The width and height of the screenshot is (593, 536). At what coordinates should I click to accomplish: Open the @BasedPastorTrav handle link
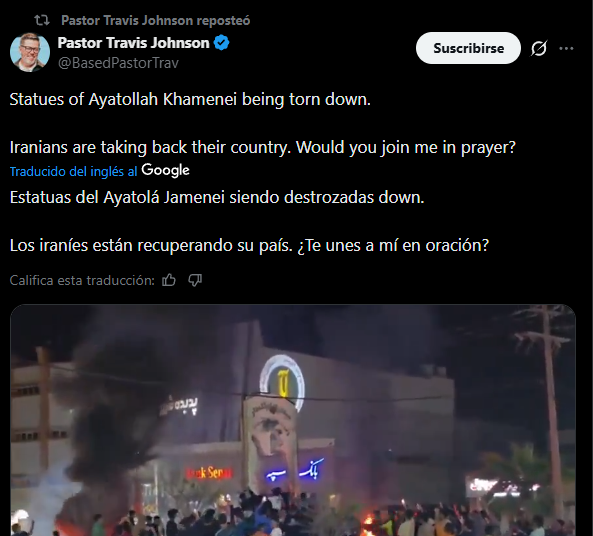point(118,63)
